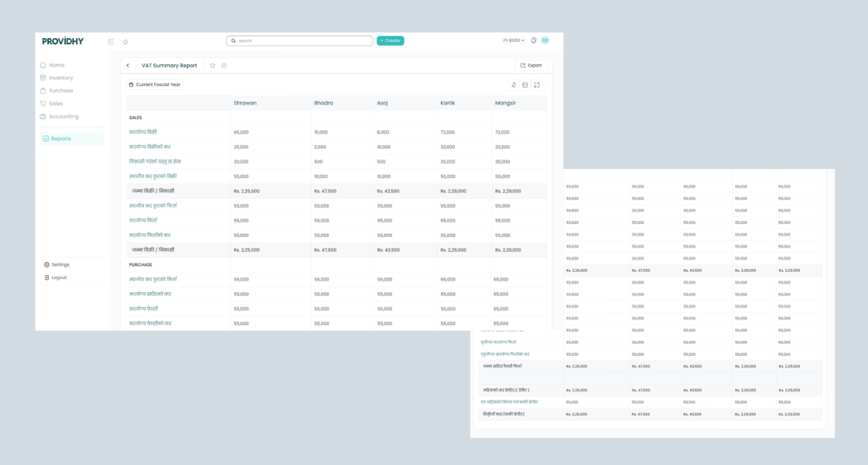Select Accounting in the sidebar
The height and width of the screenshot is (465, 868).
click(64, 116)
